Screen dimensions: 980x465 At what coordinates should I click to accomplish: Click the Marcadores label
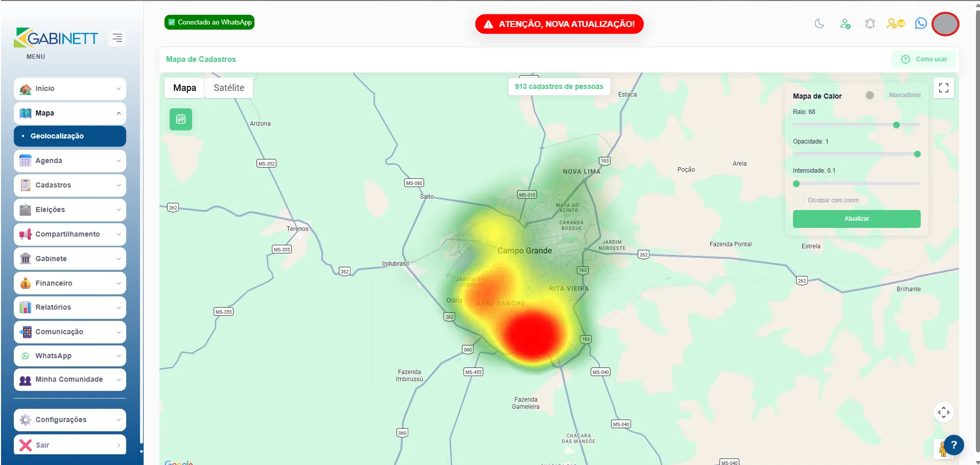click(905, 95)
